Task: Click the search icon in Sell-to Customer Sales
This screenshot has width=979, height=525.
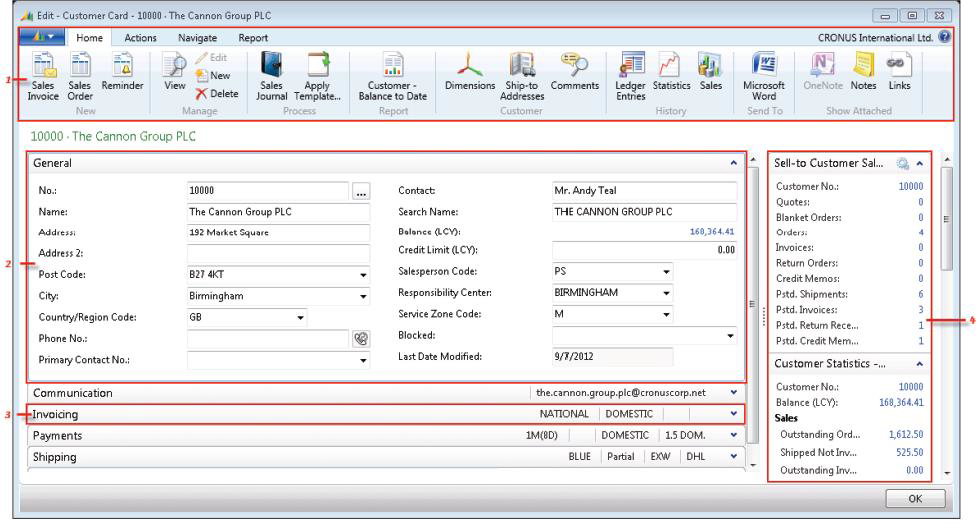Action: point(903,164)
